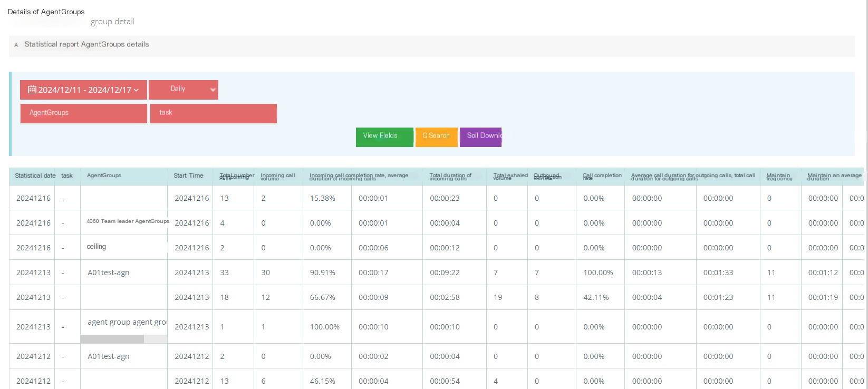
Task: Click the Start Time column header
Action: click(x=188, y=176)
